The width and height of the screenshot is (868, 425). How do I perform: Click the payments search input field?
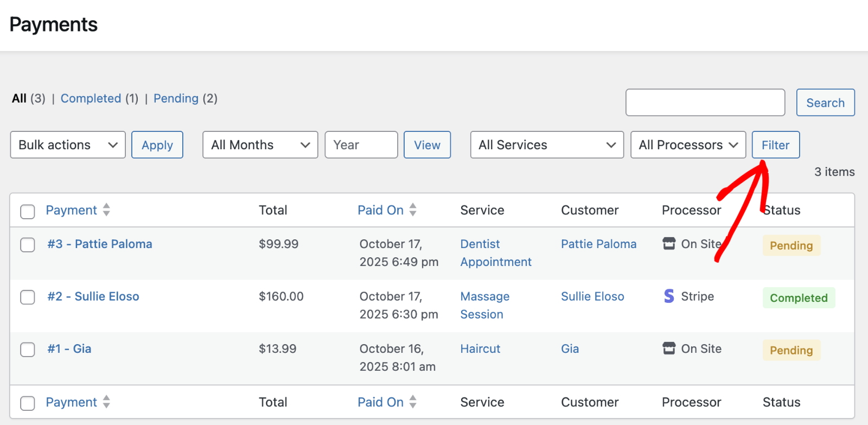705,103
